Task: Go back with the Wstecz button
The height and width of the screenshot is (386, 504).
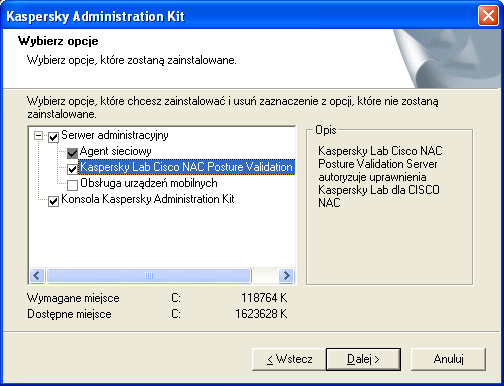Action: point(289,359)
